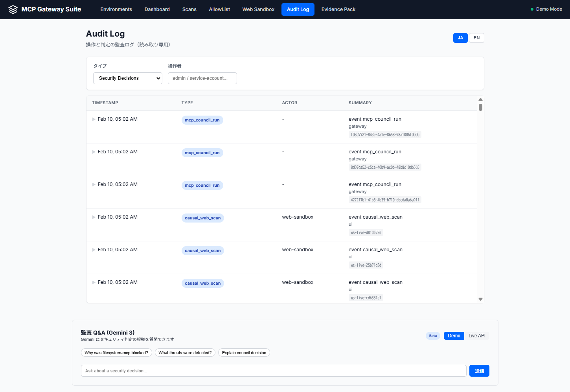Go to the Dashboard page
The width and height of the screenshot is (570, 392).
pos(157,9)
